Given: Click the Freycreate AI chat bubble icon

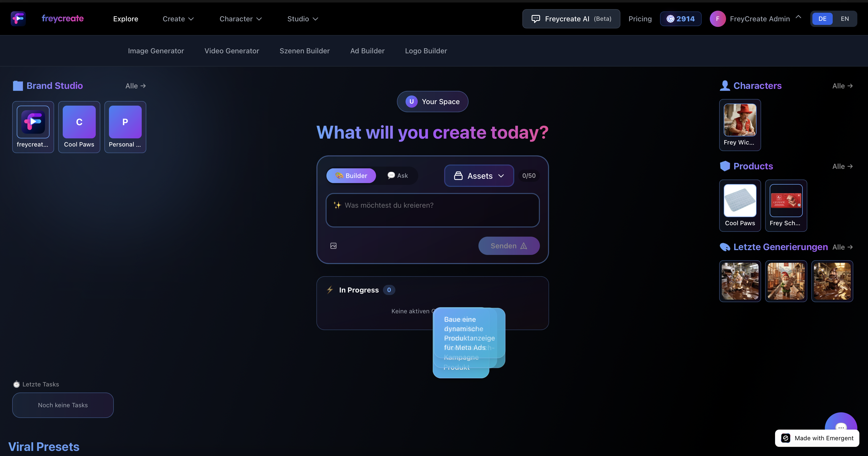Looking at the screenshot, I should click(535, 19).
